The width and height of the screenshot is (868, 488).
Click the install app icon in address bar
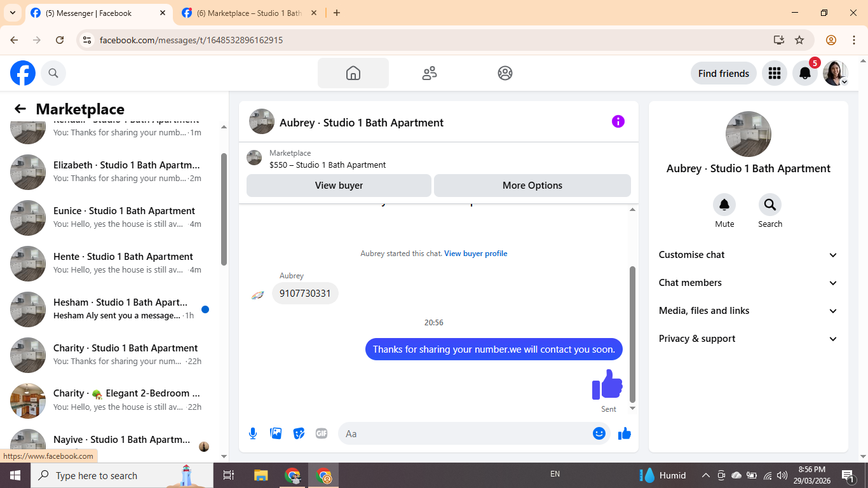click(x=779, y=40)
